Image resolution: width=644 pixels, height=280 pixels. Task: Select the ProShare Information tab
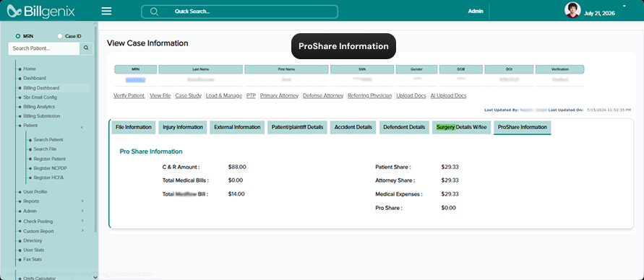coord(523,127)
